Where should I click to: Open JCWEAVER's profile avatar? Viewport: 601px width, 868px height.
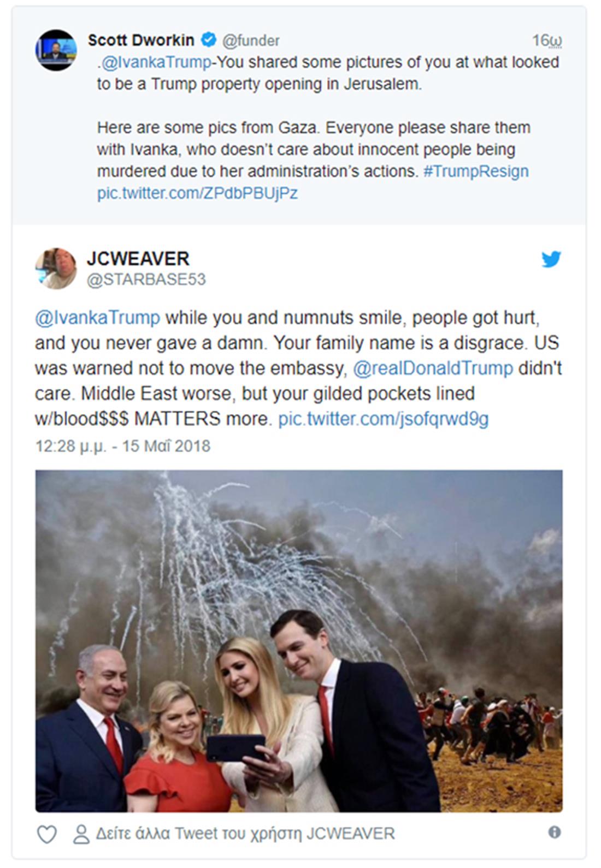[x=56, y=269]
